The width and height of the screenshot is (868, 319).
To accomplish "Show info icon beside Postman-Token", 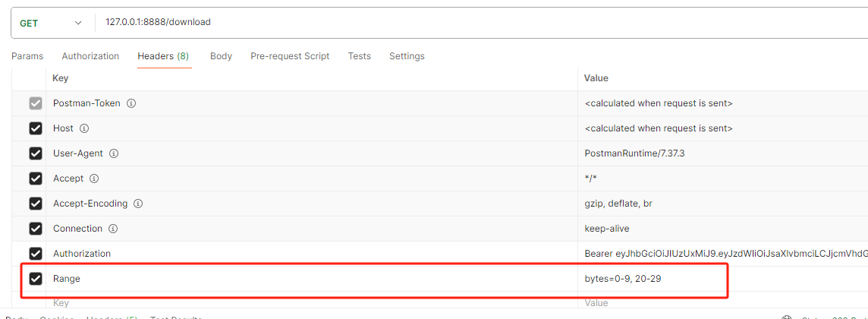I will click(131, 103).
